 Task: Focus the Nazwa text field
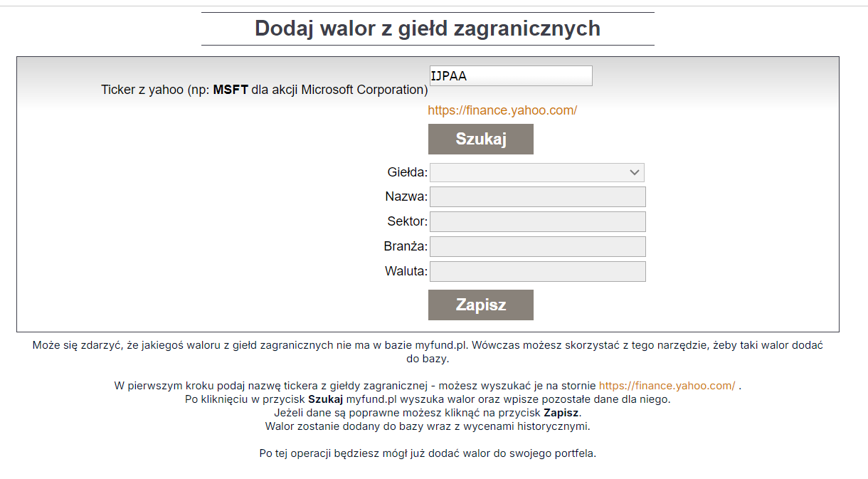coord(538,197)
